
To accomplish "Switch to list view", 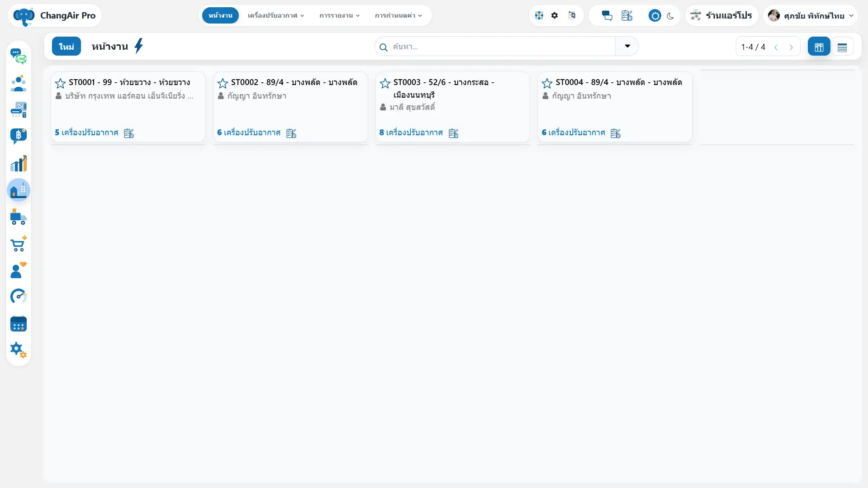I will point(842,47).
